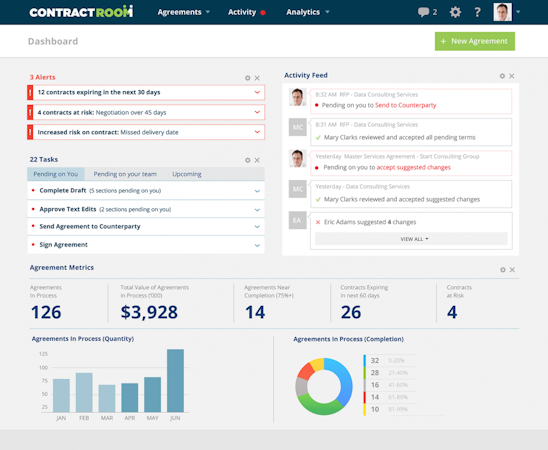Screen dimensions: 548x450
Task: Switch to Pending on your team tab
Action: [x=125, y=174]
